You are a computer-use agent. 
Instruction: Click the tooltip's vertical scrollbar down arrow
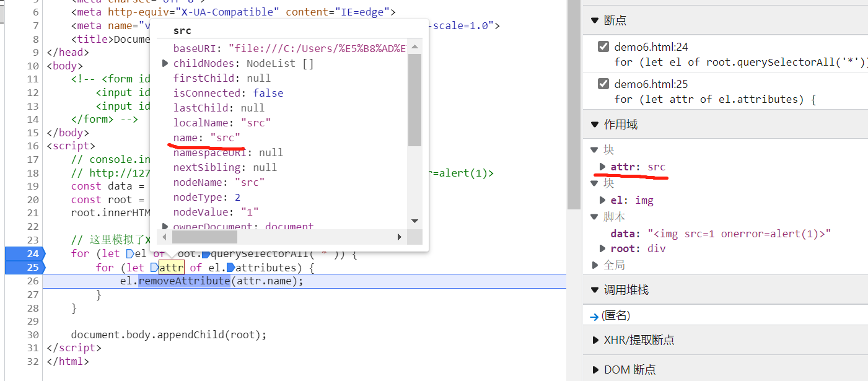pos(415,221)
